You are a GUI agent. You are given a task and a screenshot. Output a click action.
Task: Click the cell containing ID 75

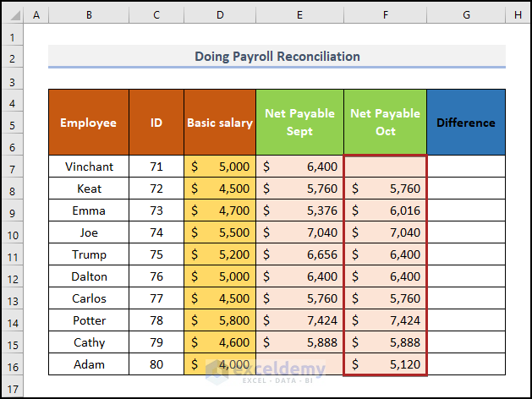pos(156,254)
